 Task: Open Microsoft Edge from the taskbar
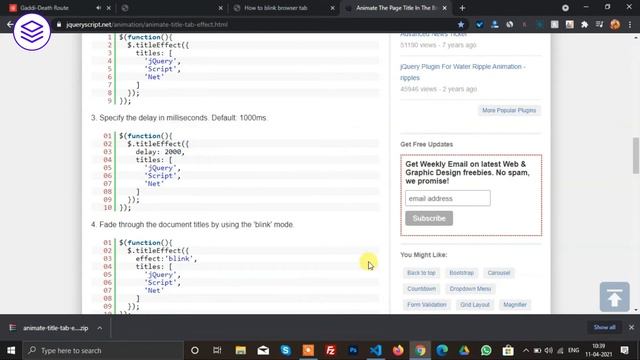click(x=442, y=350)
